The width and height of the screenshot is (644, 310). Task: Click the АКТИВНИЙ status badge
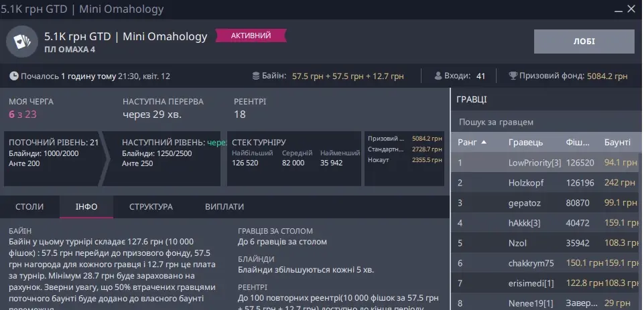point(251,35)
